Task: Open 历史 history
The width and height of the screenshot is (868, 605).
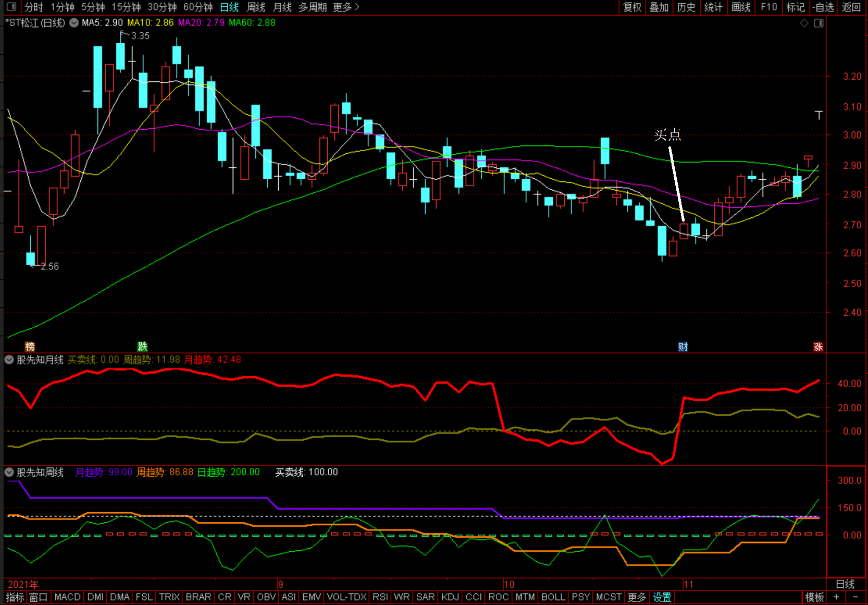Action: tap(686, 7)
